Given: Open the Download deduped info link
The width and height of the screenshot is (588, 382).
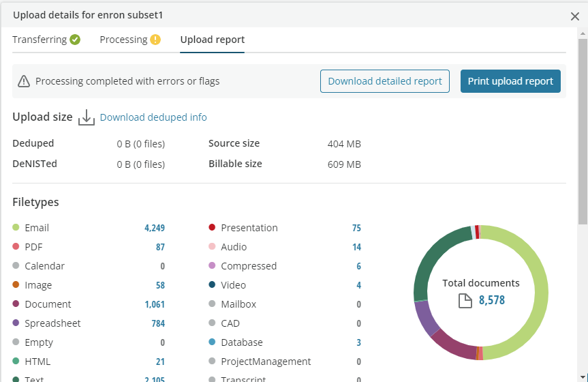Looking at the screenshot, I should 153,117.
